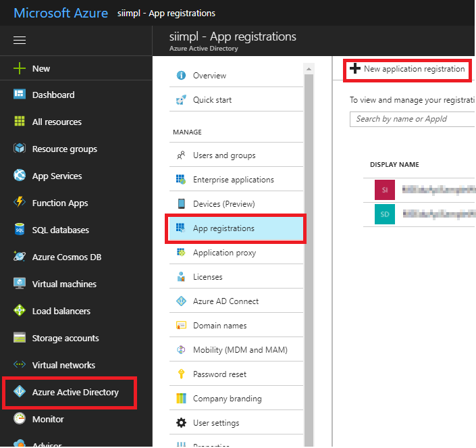This screenshot has width=476, height=448.
Task: Open the Monitor gauge icon
Action: pos(20,418)
